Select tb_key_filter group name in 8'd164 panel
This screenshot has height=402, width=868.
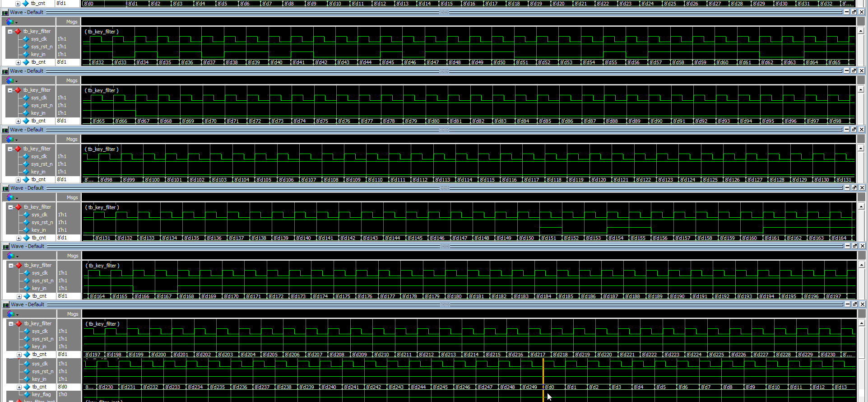pyautogui.click(x=38, y=266)
